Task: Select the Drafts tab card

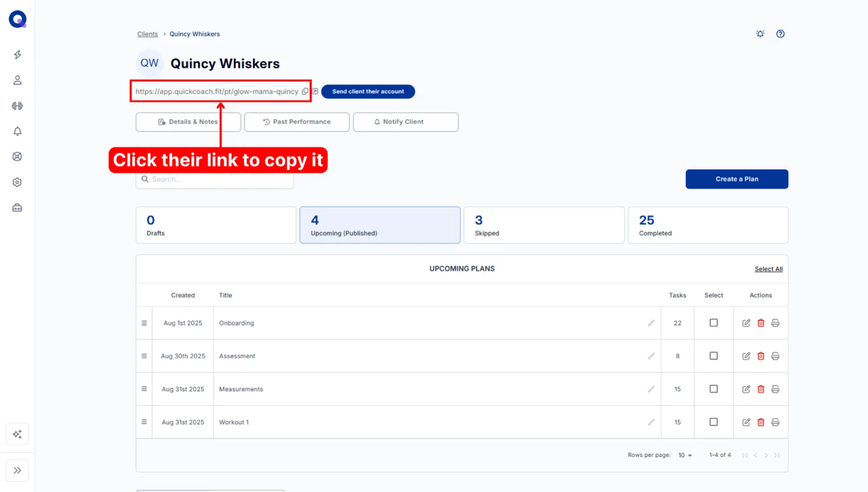Action: 216,225
